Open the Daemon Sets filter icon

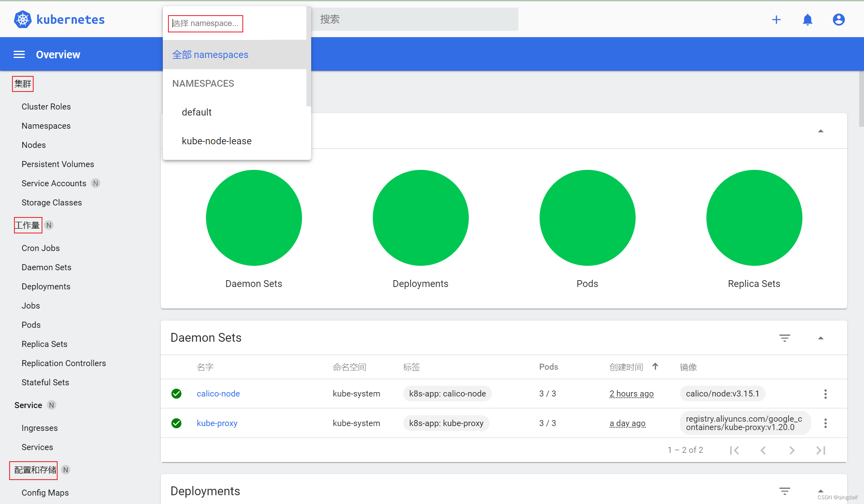coord(785,338)
